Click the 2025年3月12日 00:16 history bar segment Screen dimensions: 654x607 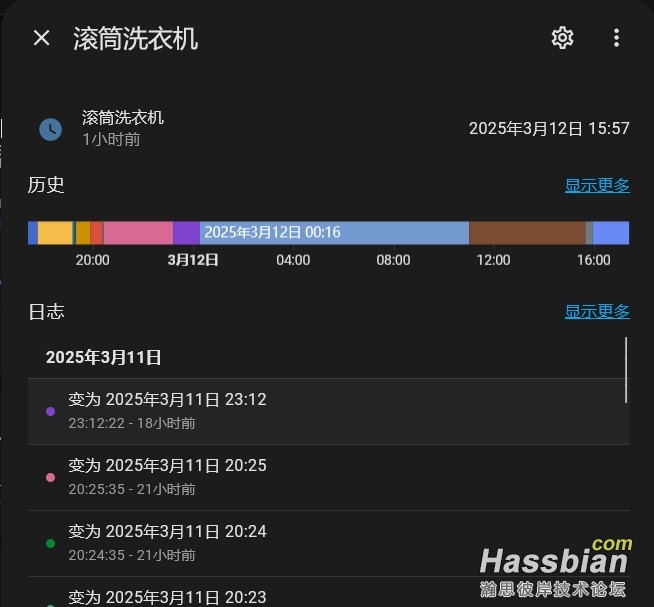334,233
